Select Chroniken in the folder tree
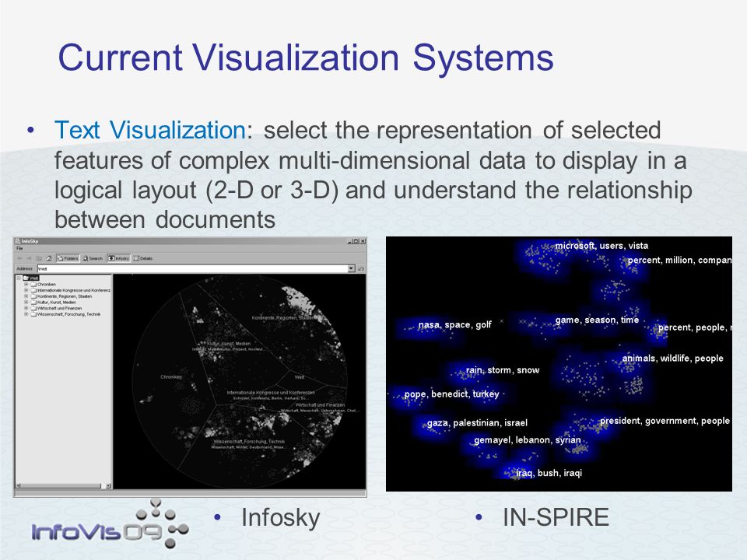 (47, 285)
